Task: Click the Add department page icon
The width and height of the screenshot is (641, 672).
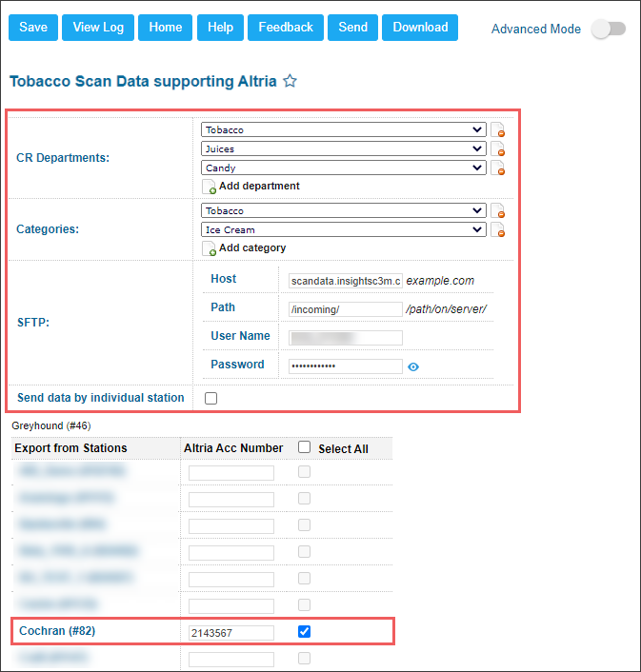Action: 210,187
